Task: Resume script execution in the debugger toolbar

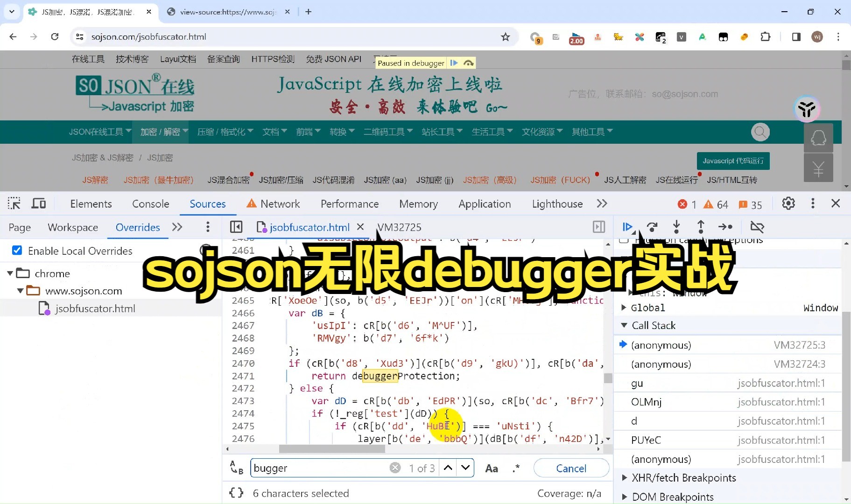Action: tap(627, 227)
